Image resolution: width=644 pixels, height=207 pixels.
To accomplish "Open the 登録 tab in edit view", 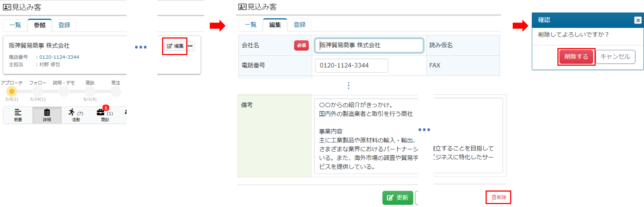I will pos(300,25).
